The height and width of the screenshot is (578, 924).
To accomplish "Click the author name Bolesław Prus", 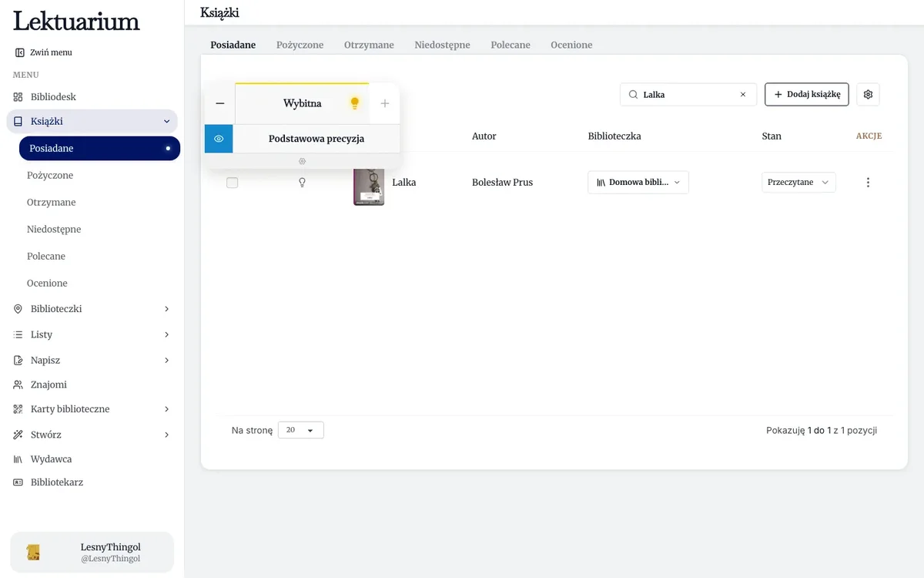I will click(503, 183).
